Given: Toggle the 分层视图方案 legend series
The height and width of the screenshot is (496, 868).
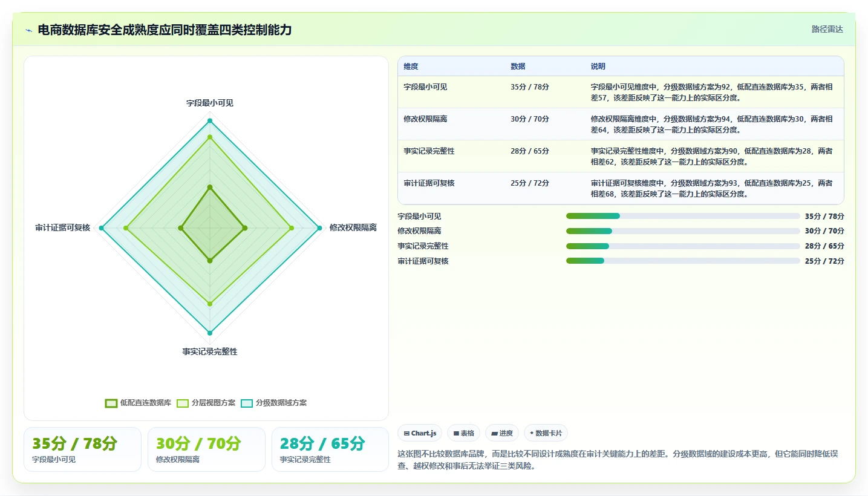Looking at the screenshot, I should tap(206, 403).
